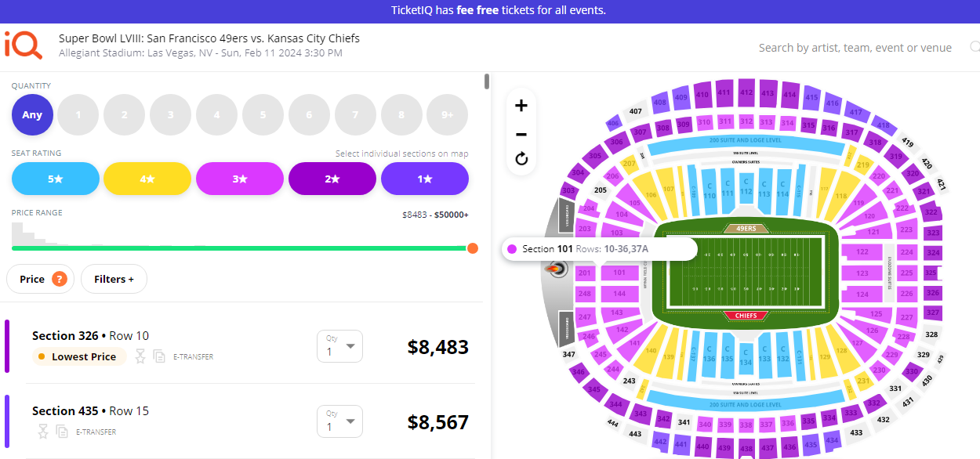Click the search magnifier icon

click(x=975, y=48)
